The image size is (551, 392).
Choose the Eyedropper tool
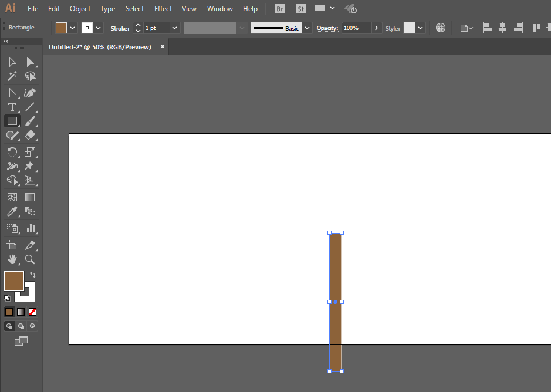coord(12,212)
